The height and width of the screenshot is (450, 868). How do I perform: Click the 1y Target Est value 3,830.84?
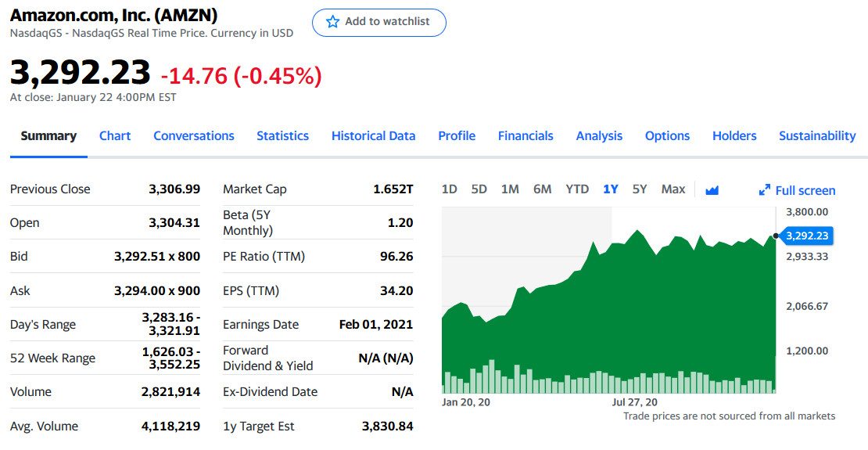(388, 427)
